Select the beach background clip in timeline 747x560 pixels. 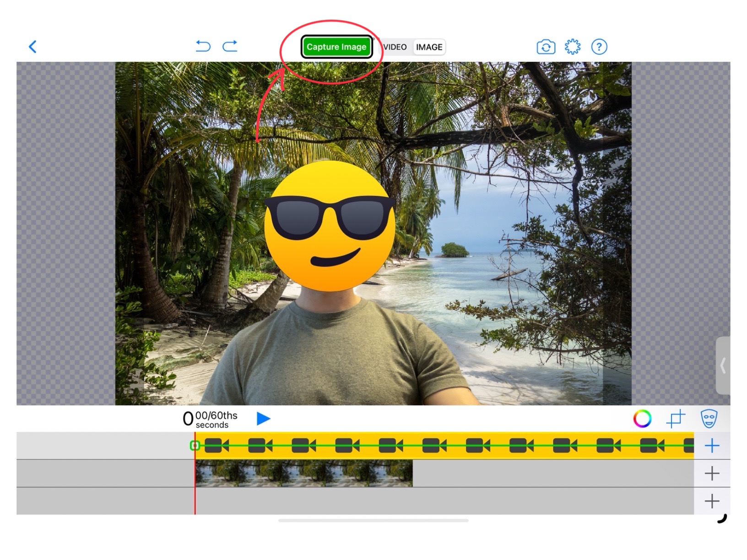pos(303,474)
